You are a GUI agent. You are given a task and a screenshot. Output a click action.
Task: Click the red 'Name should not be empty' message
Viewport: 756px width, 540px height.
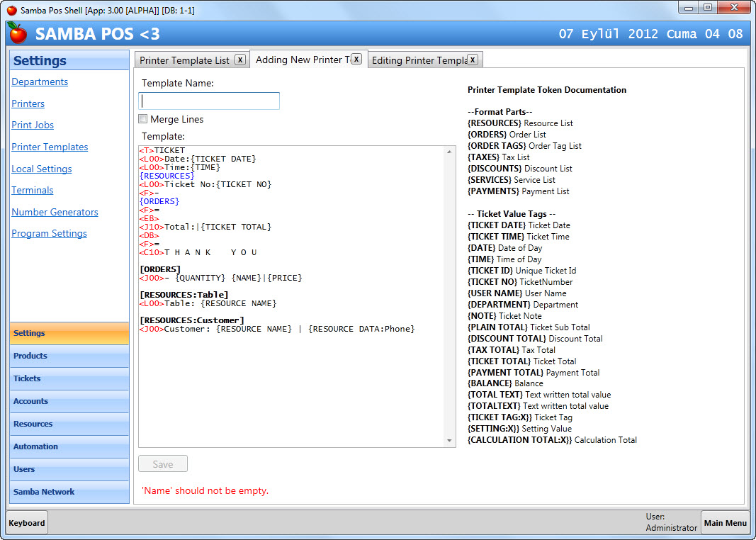click(x=205, y=490)
